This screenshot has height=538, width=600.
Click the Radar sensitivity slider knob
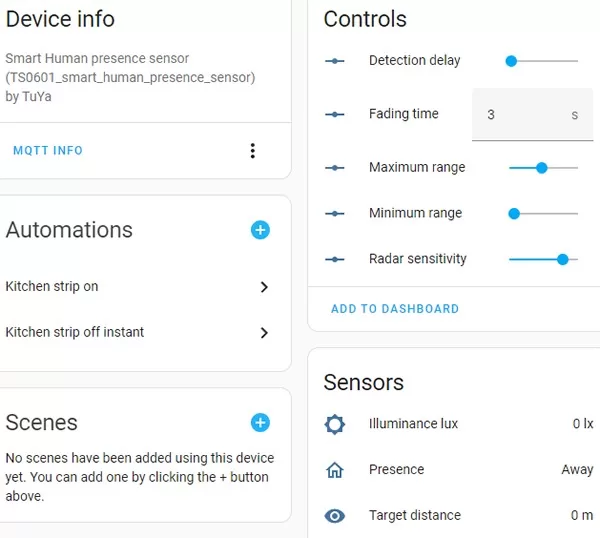coord(562,259)
